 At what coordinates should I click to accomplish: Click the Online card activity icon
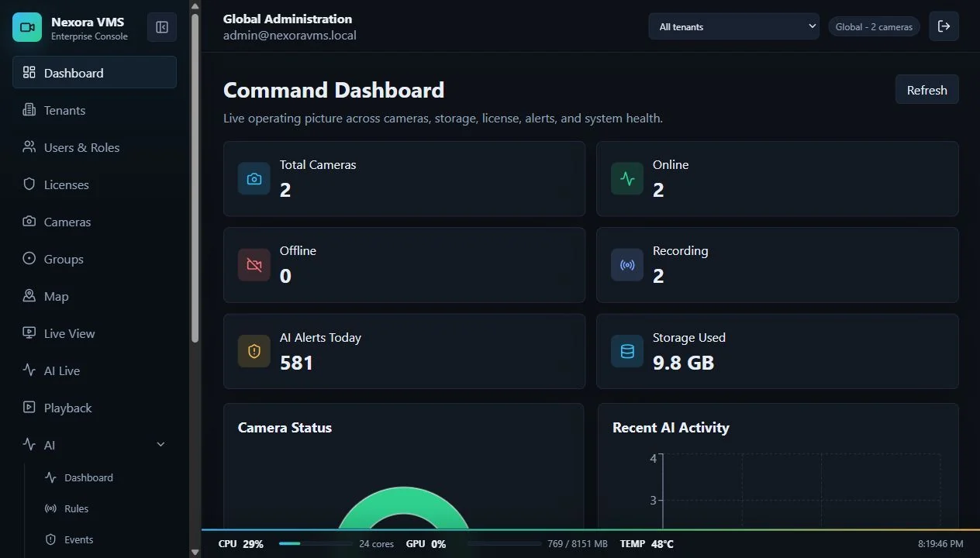[x=627, y=179]
